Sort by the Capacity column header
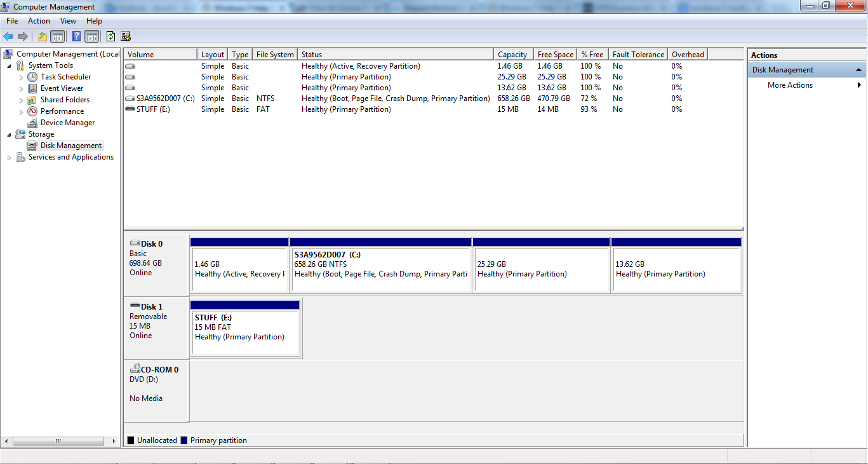 [514, 55]
